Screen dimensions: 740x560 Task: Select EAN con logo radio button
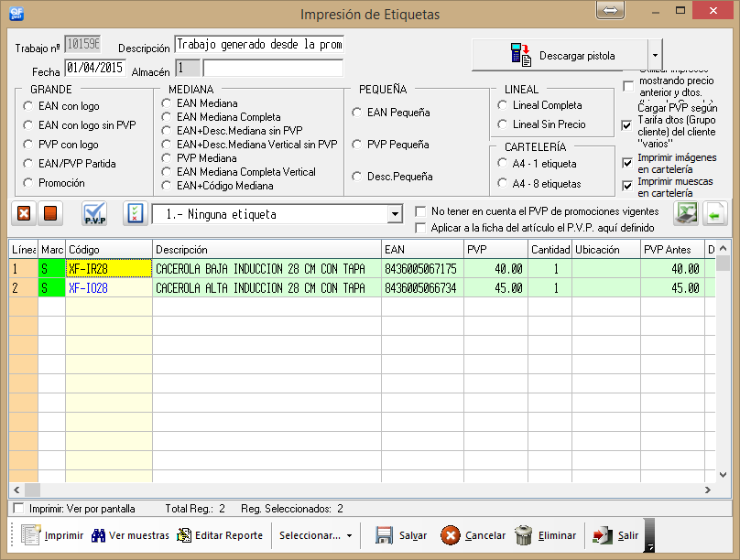click(x=28, y=106)
